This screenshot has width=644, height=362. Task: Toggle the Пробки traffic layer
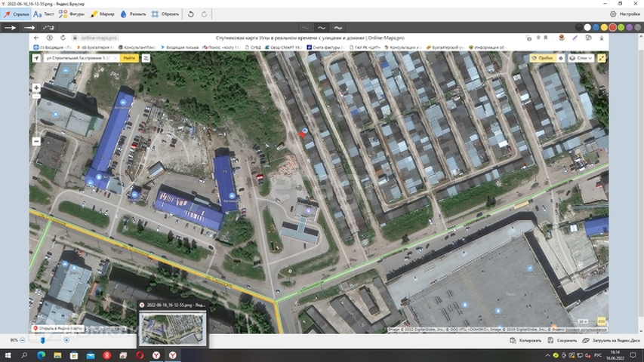coord(543,57)
